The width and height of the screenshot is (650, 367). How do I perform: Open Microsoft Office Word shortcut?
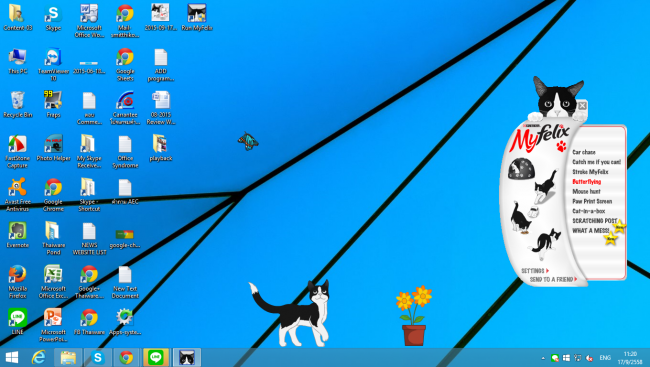point(89,21)
